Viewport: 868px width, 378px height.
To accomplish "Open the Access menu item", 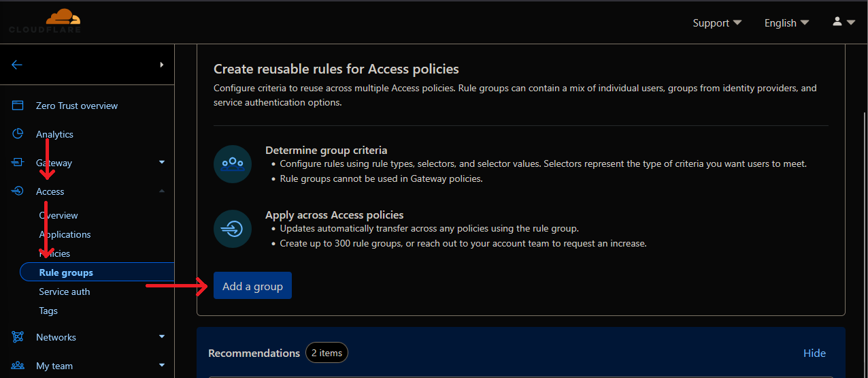I will (50, 191).
